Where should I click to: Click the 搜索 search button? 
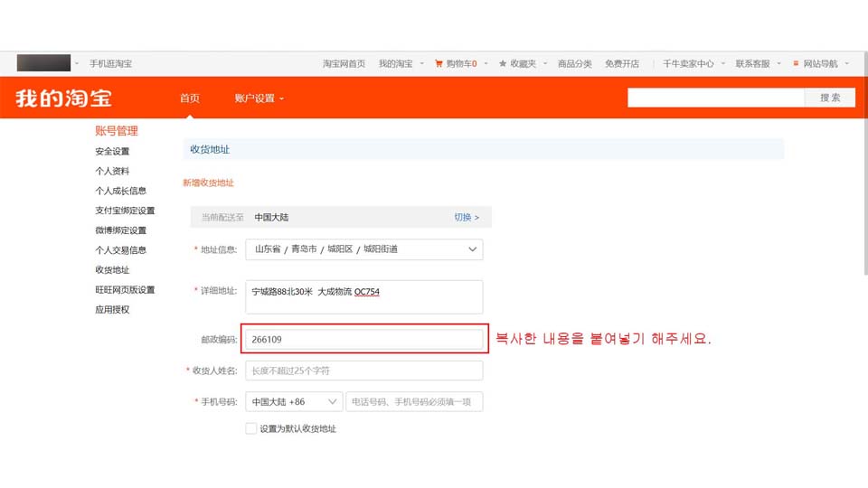pos(830,98)
